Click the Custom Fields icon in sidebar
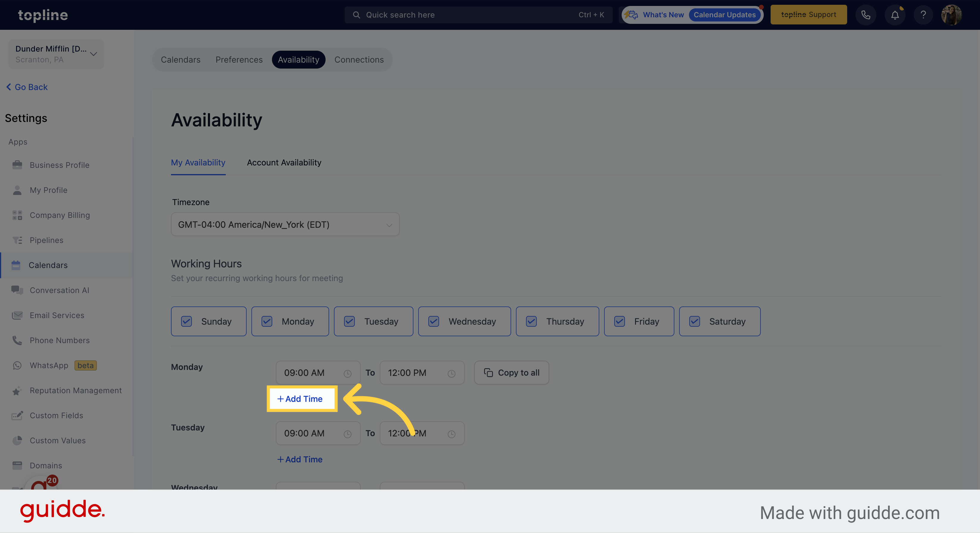 (18, 416)
